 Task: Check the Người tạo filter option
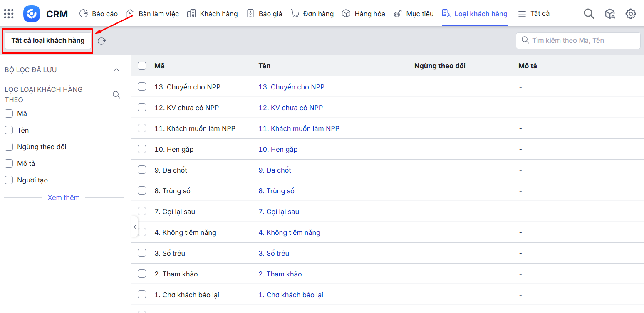pyautogui.click(x=9, y=180)
